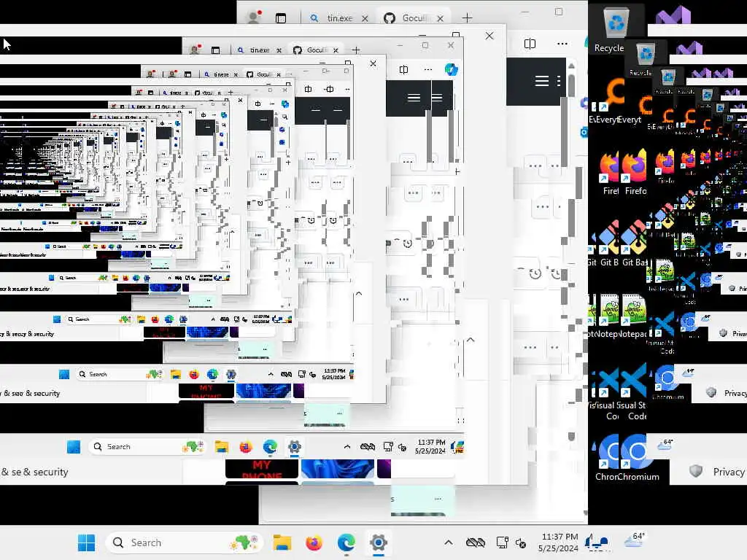Select the Visual Studio purple desktop icon
This screenshot has width=747, height=560.
673,15
